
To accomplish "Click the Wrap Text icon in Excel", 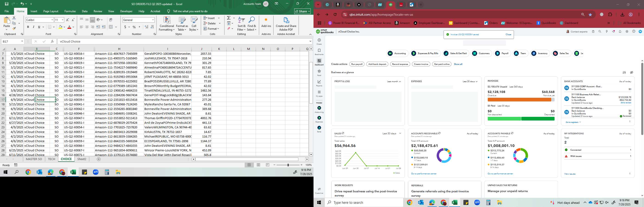I will pyautogui.click(x=111, y=20).
